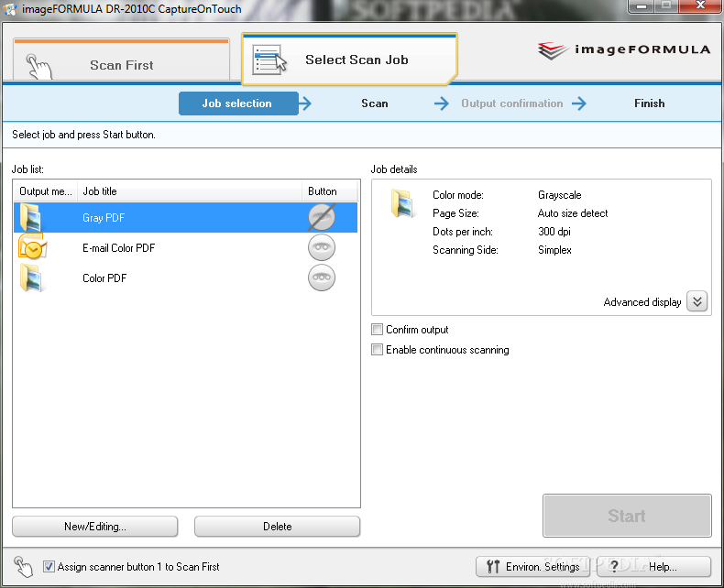The width and height of the screenshot is (724, 588).
Task: Click the hand icon beside Assign scanner button
Action: click(x=23, y=566)
